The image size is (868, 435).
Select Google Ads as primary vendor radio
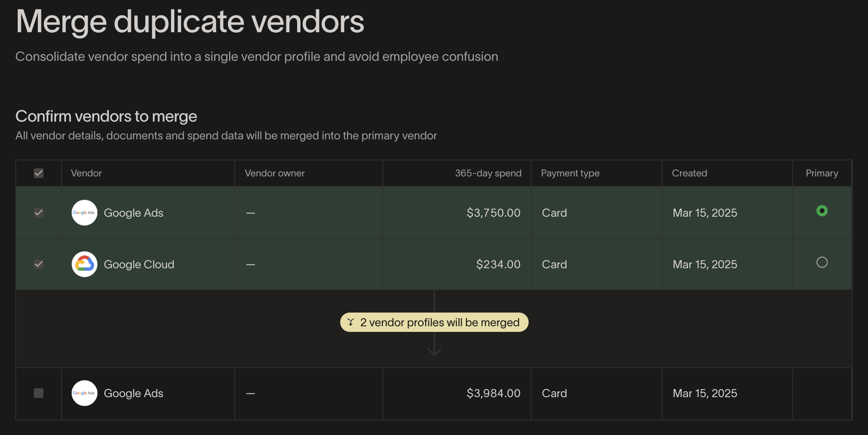pos(822,211)
